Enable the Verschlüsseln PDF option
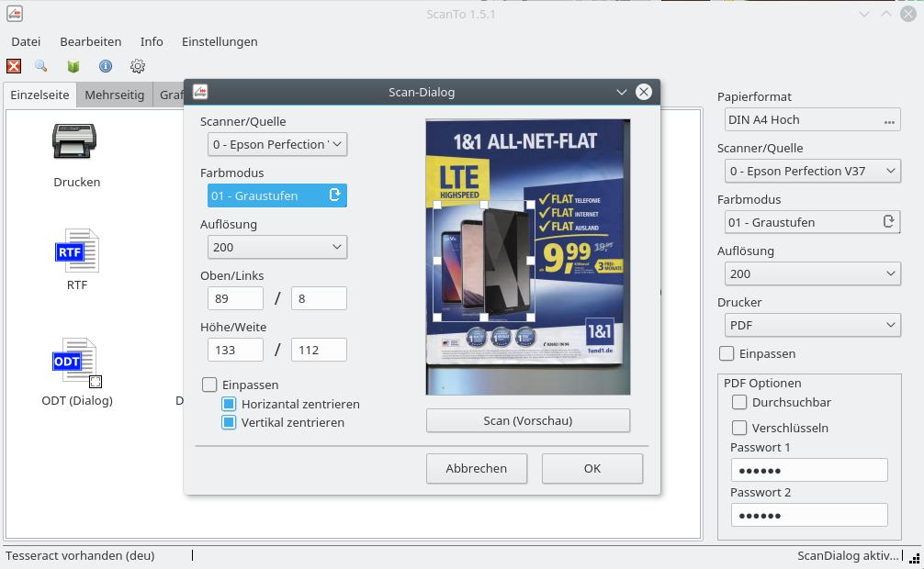Screen dimensions: 924x569 739,428
